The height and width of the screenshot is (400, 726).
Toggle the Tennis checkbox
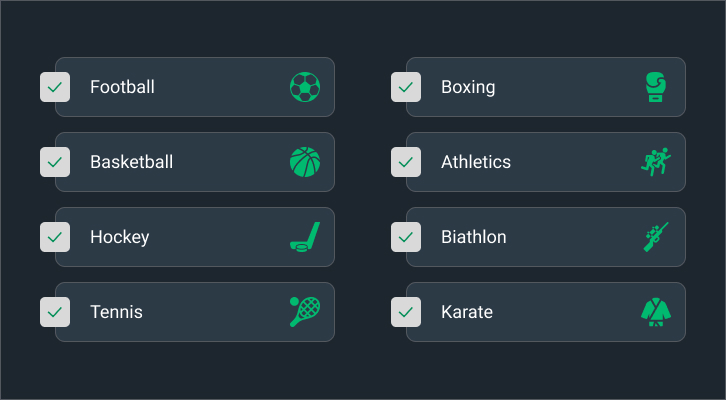click(55, 312)
